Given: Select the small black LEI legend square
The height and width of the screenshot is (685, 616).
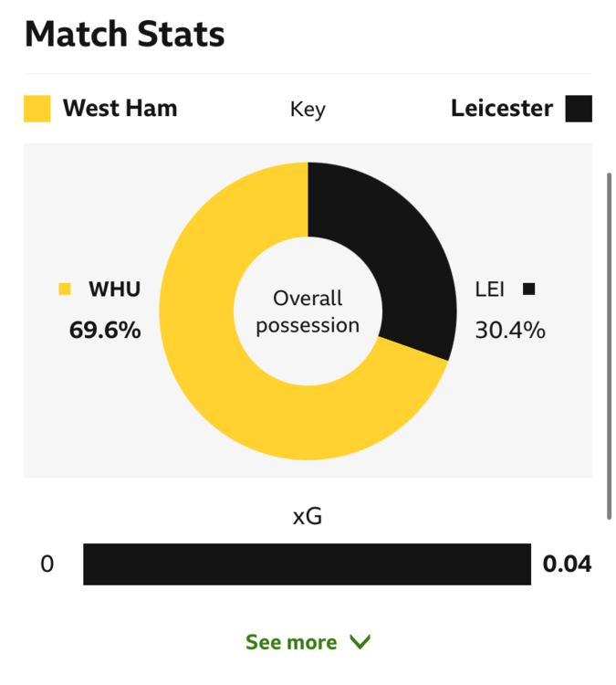Looking at the screenshot, I should 528,290.
